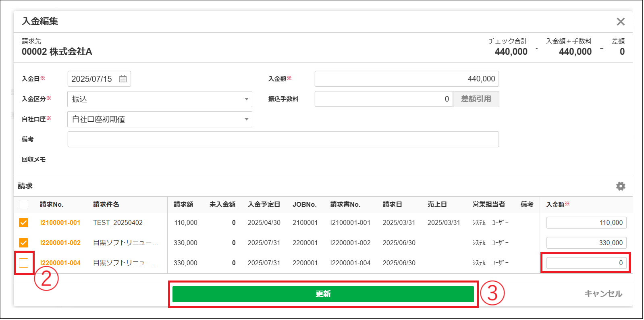Click the 差額 value 0
The width and height of the screenshot is (644, 320).
622,52
